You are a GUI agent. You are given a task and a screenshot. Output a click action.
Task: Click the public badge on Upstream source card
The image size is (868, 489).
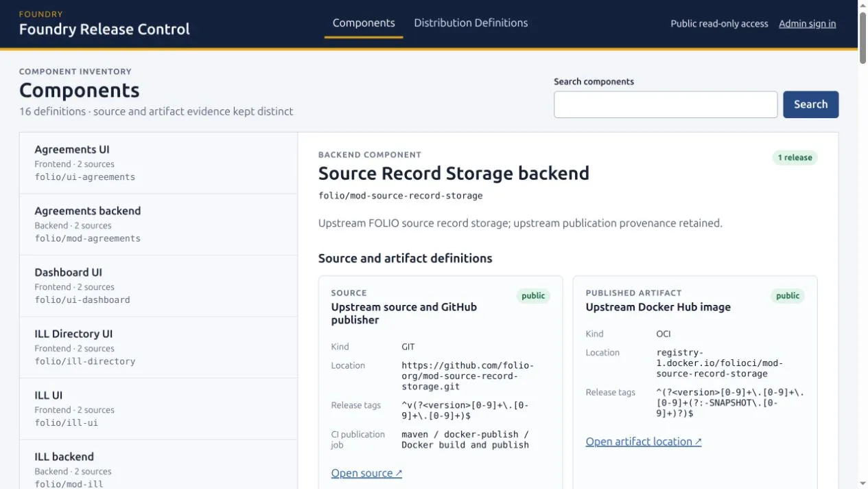point(533,296)
